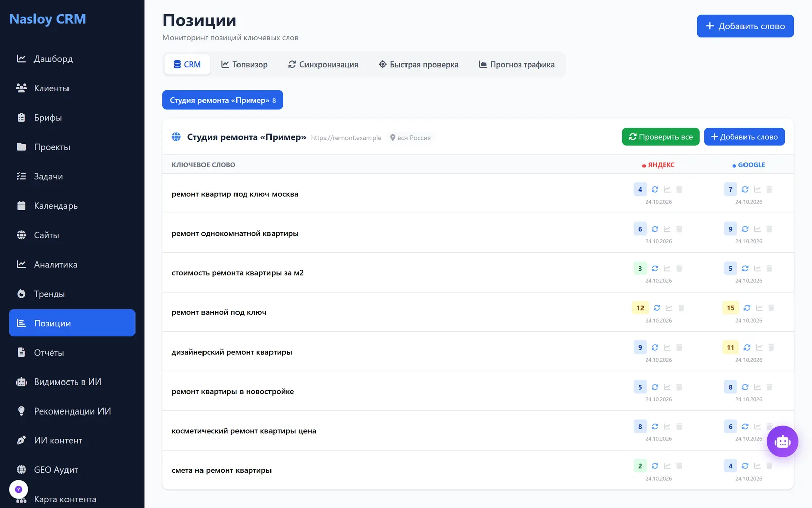Screen dimensions: 812x508
Task: Delete Google entry for "ремонт квартиры в новостройке"
Action: pos(769,387)
